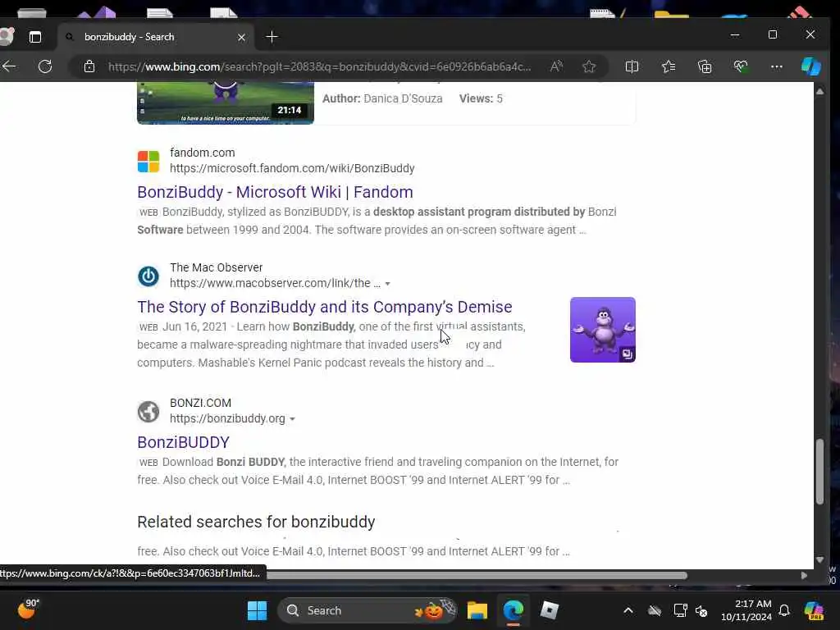Click the purple Bonzi gorilla thumbnail
840x630 pixels.
(x=603, y=330)
